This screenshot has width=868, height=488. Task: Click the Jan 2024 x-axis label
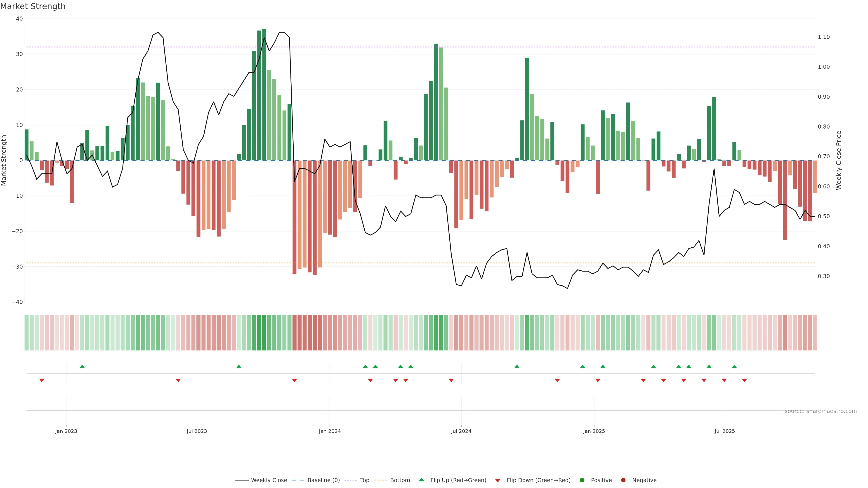(330, 431)
